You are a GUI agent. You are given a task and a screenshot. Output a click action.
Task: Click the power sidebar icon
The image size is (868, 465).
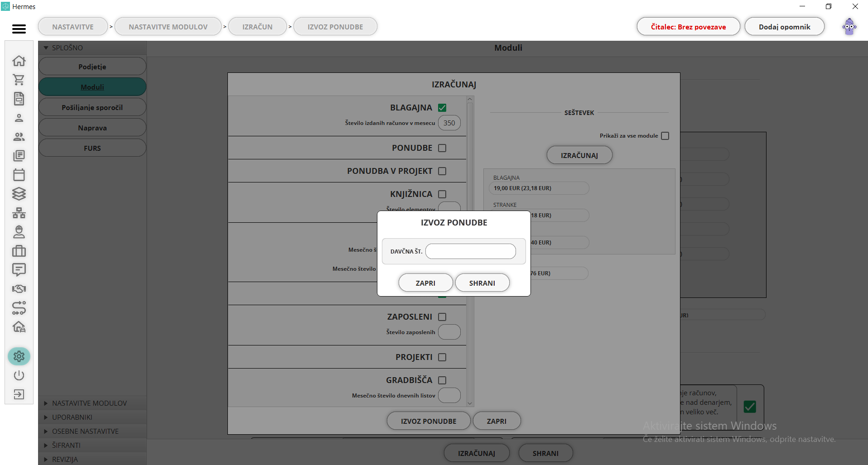19,375
